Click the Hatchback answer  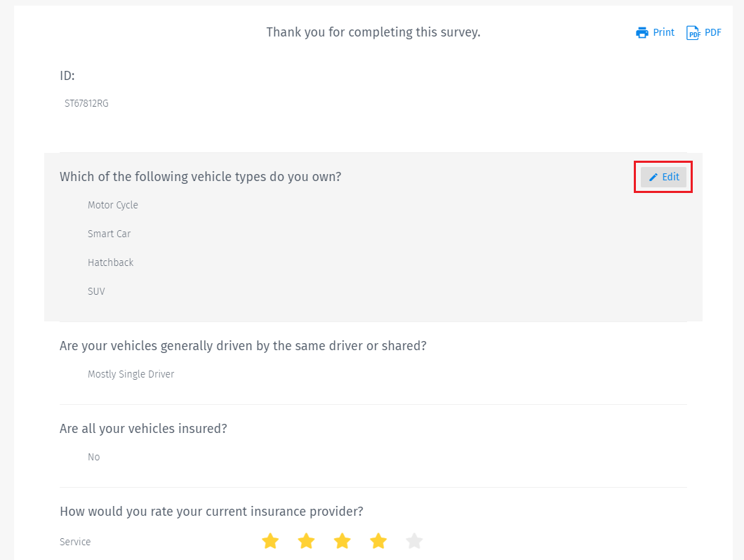tap(111, 262)
